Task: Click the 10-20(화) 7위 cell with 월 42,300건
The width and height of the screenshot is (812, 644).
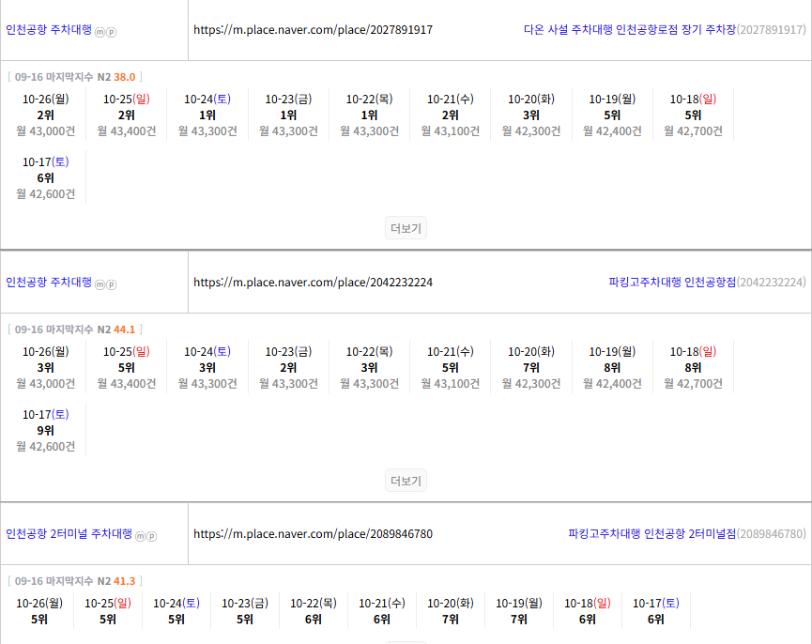Action: click(x=531, y=368)
